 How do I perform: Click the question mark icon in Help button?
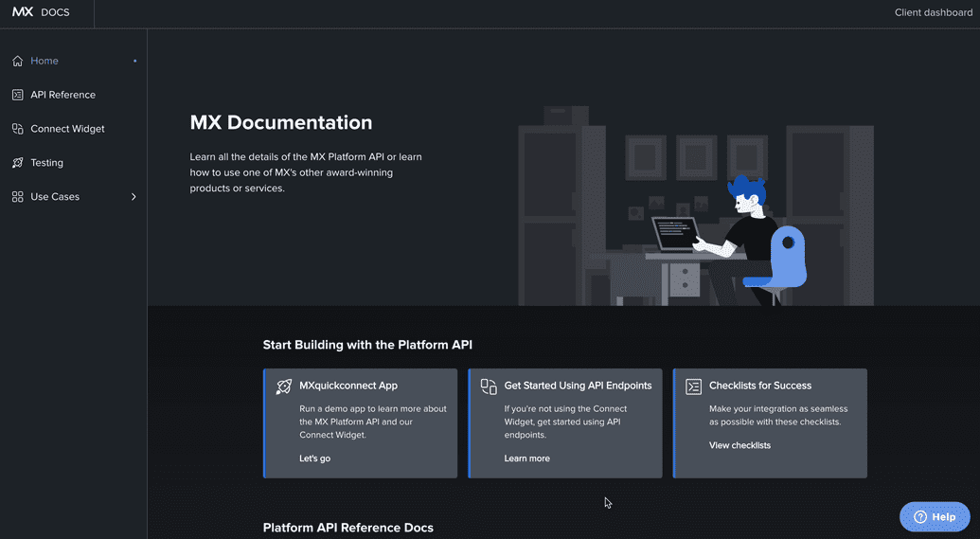(920, 516)
